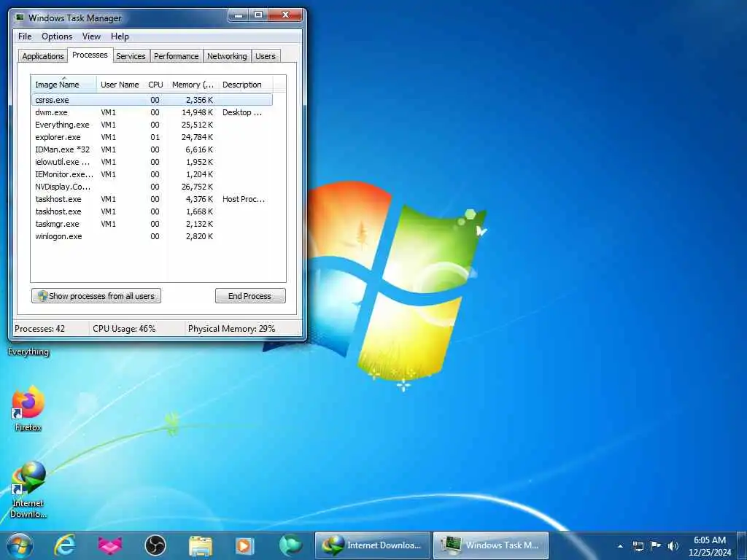Launch OBS Studio from the taskbar
Image resolution: width=747 pixels, height=560 pixels.
point(155,545)
